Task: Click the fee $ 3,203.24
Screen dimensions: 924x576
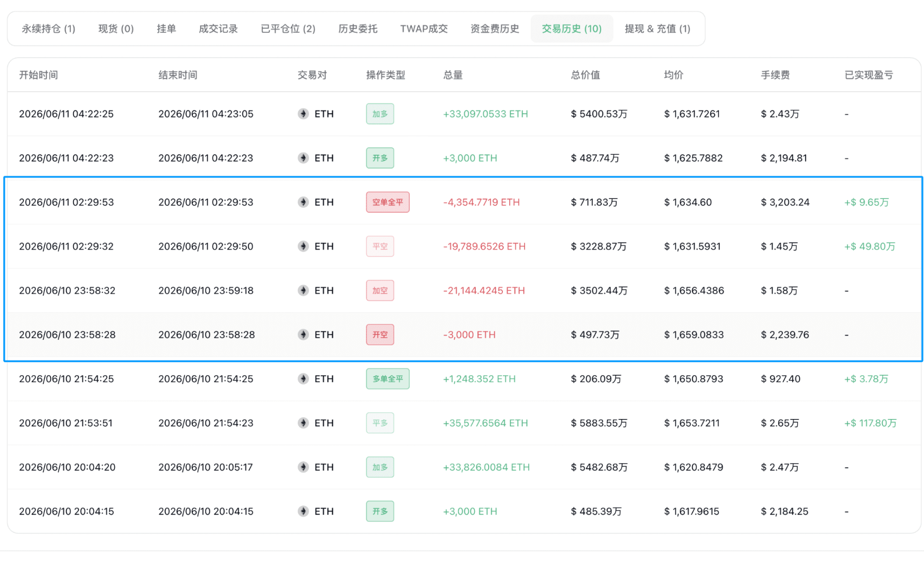Action: click(785, 202)
